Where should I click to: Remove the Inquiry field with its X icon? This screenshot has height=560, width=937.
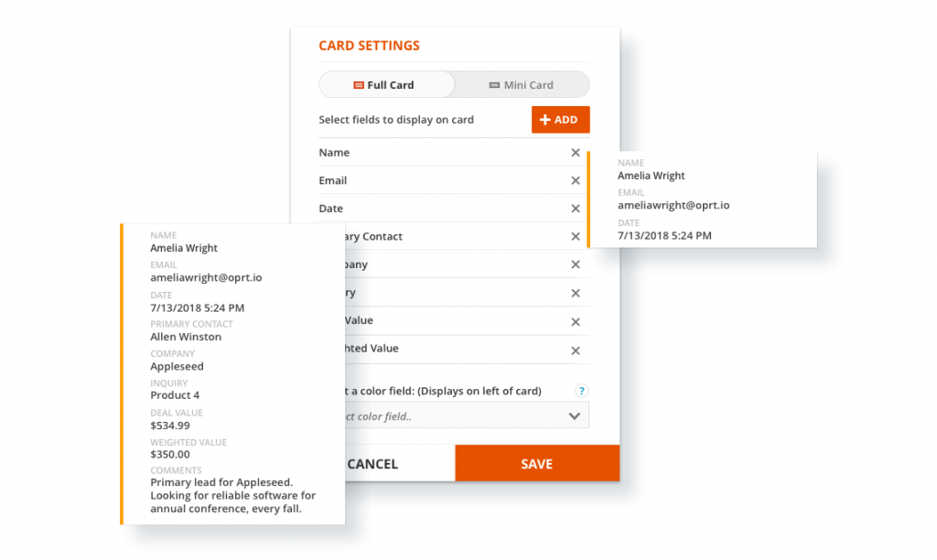pyautogui.click(x=576, y=294)
